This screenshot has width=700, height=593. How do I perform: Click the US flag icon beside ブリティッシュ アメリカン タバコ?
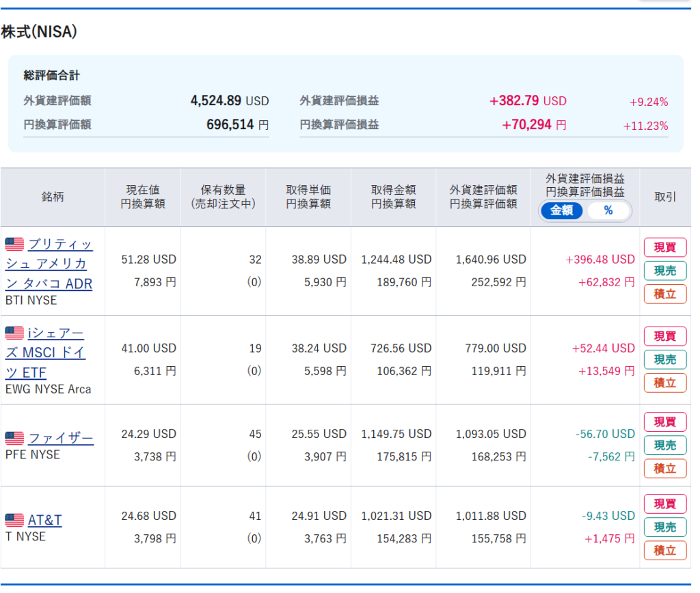14,244
